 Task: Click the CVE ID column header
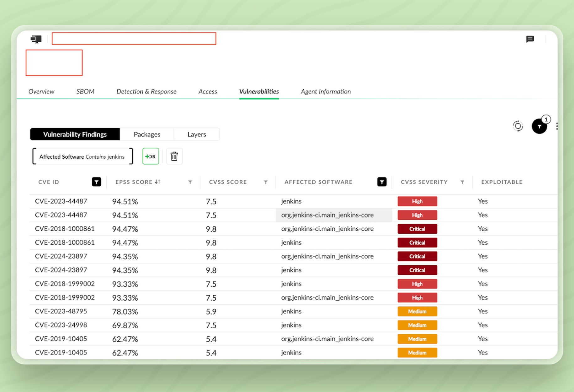click(49, 182)
